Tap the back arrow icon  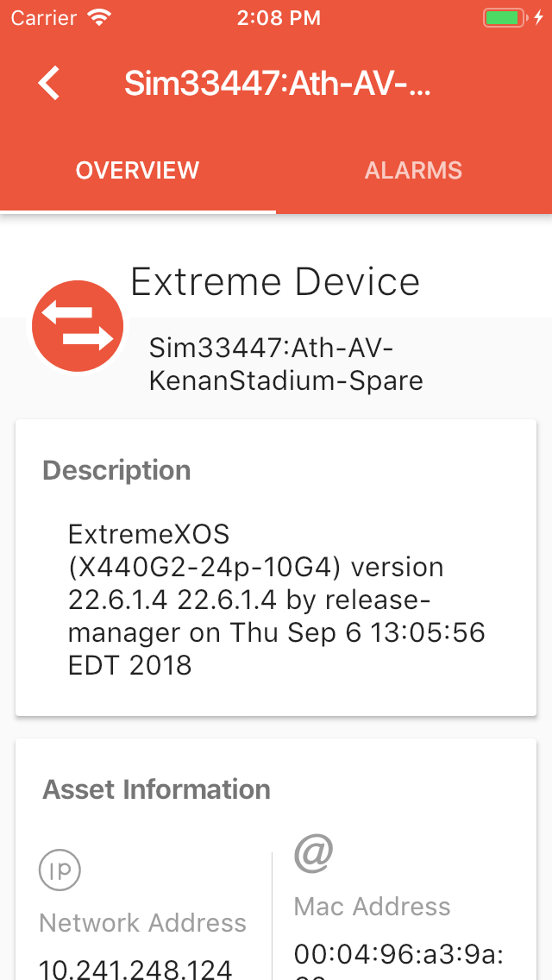(x=49, y=83)
